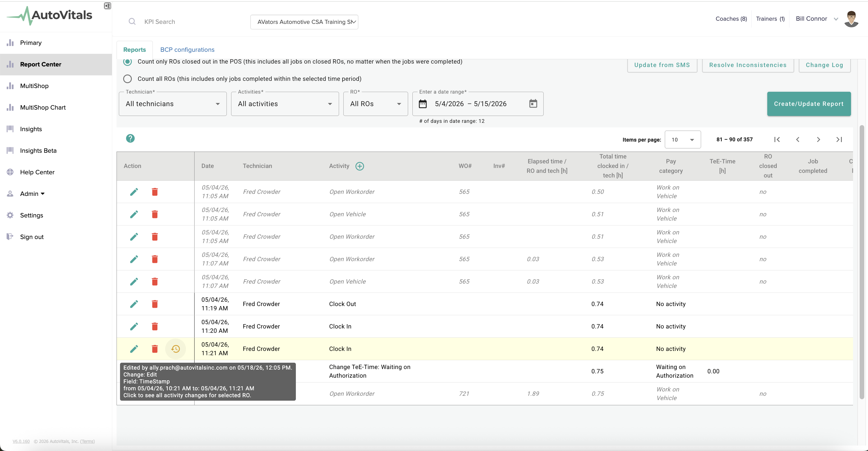Screen dimensions: 868x451
Task: Click the green help question mark icon
Action: (130, 138)
